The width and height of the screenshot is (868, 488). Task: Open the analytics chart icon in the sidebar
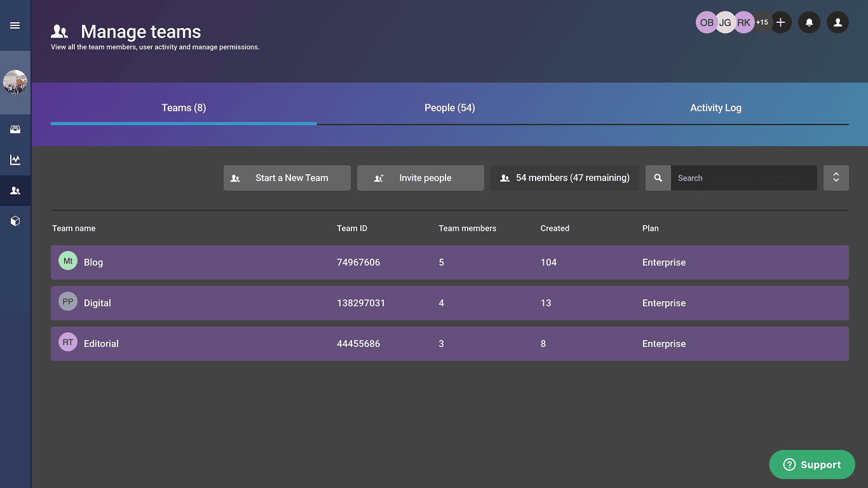15,160
